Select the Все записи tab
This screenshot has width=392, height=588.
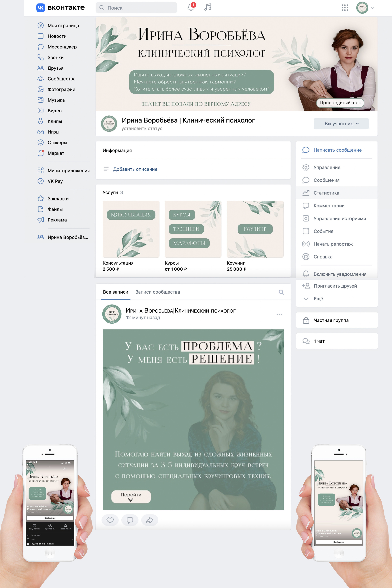click(x=115, y=292)
